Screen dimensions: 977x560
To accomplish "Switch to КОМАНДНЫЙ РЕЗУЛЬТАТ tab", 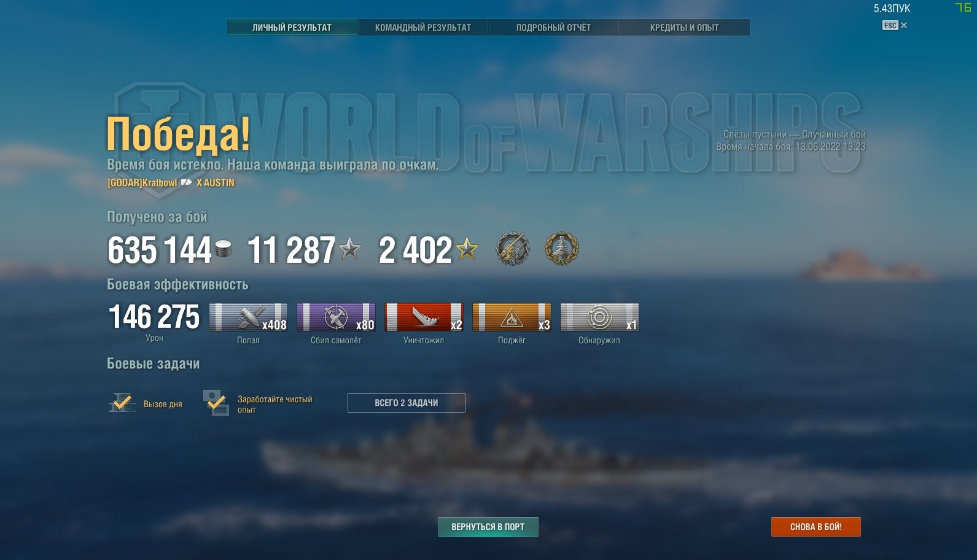I will [x=423, y=28].
